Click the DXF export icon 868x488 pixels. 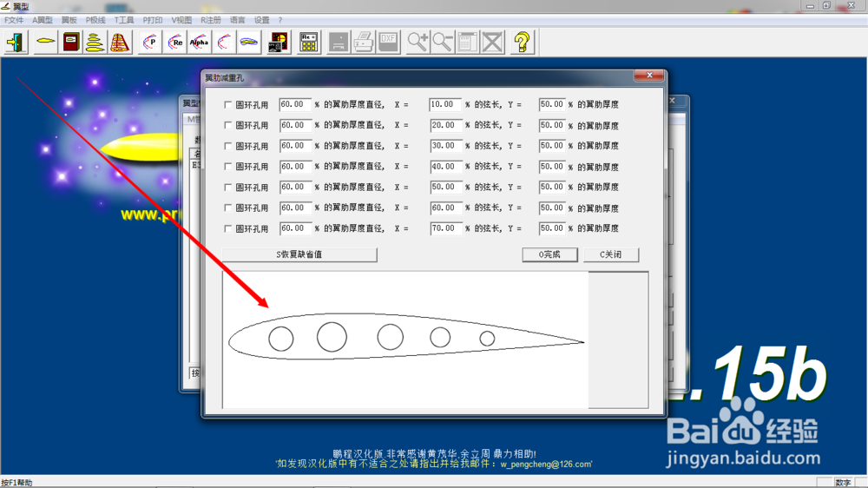click(x=388, y=42)
